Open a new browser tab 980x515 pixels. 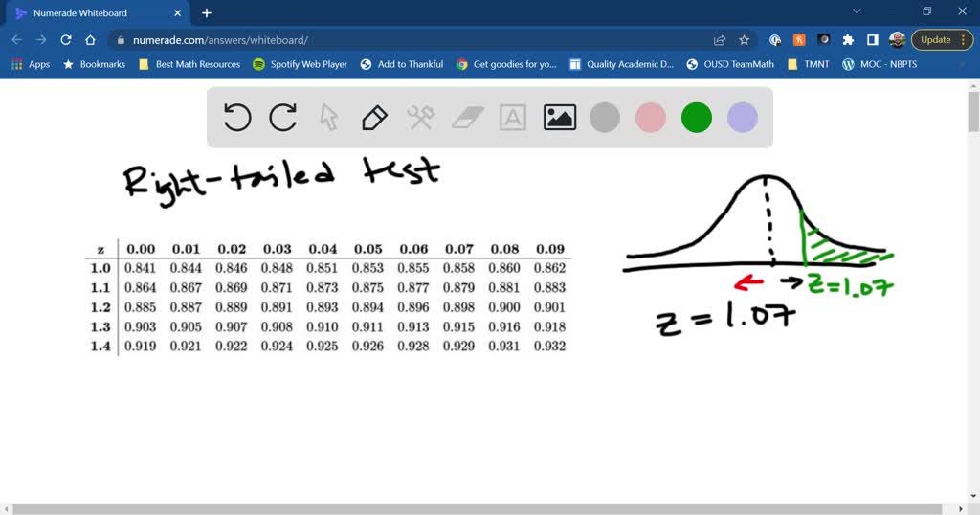(x=207, y=12)
